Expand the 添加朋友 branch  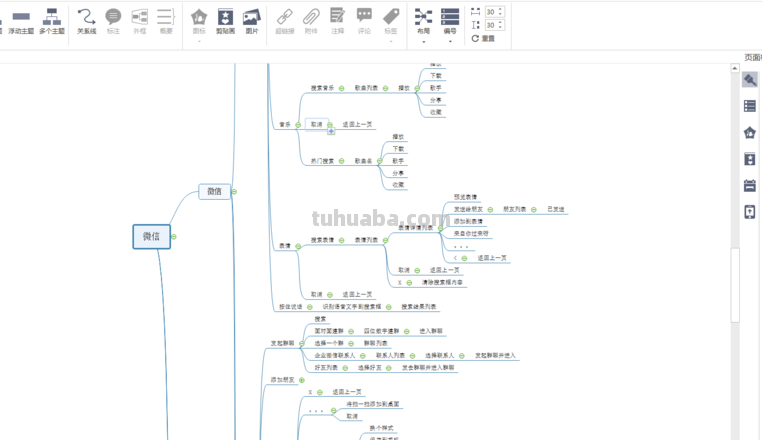pos(302,380)
